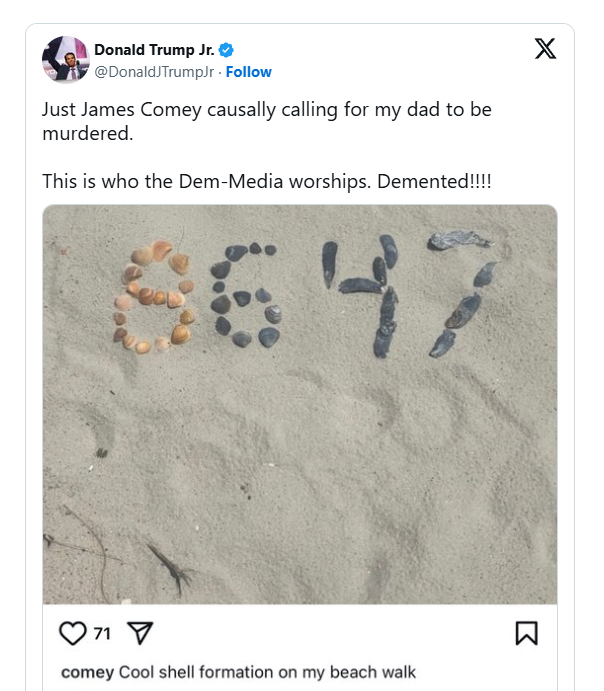This screenshot has height=691, width=604.
Task: Like the post with heart icon
Action: click(x=72, y=633)
